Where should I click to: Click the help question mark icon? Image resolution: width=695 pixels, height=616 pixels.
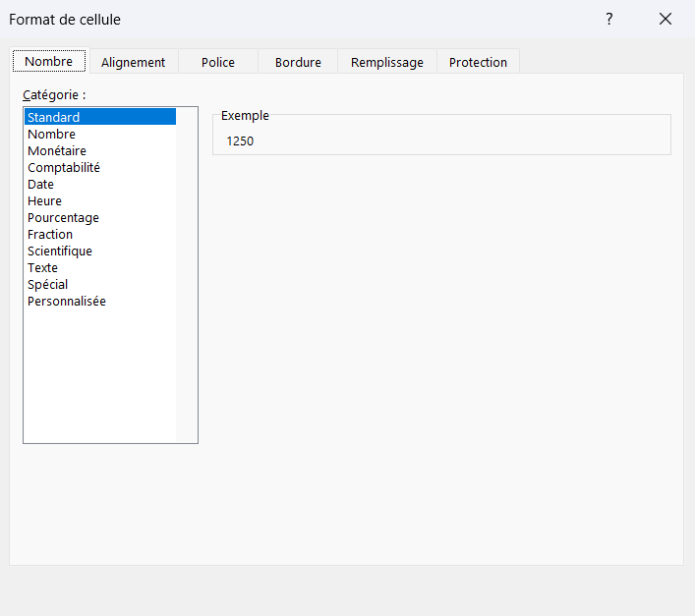(x=609, y=19)
